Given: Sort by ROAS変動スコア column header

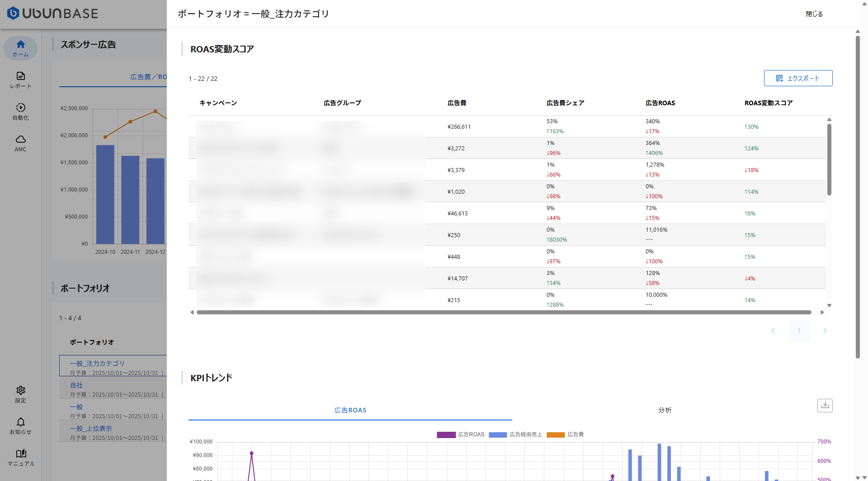Looking at the screenshot, I should click(768, 103).
